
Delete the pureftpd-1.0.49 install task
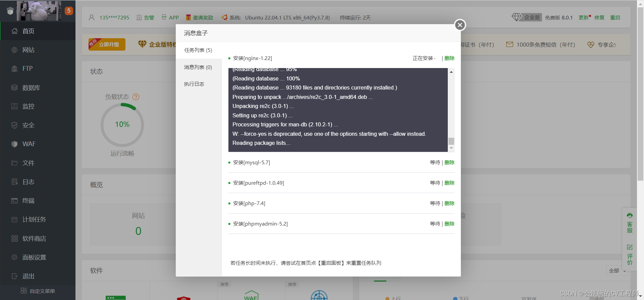tap(449, 183)
